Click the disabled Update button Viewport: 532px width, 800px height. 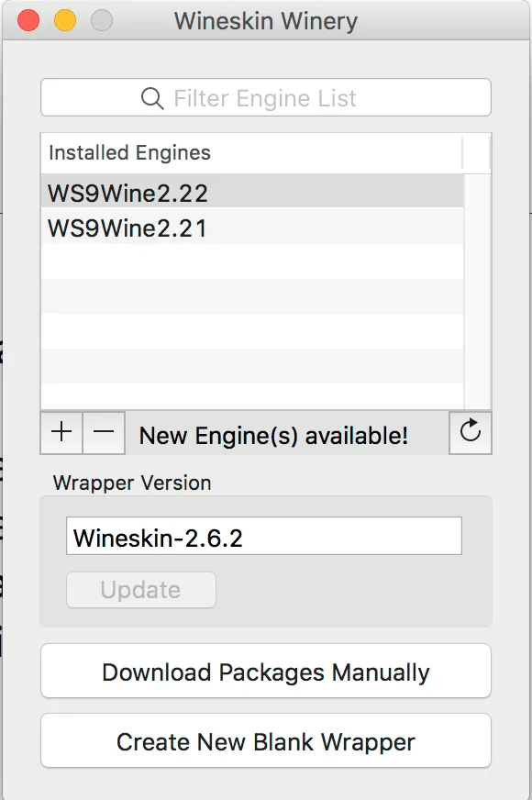pyautogui.click(x=140, y=590)
